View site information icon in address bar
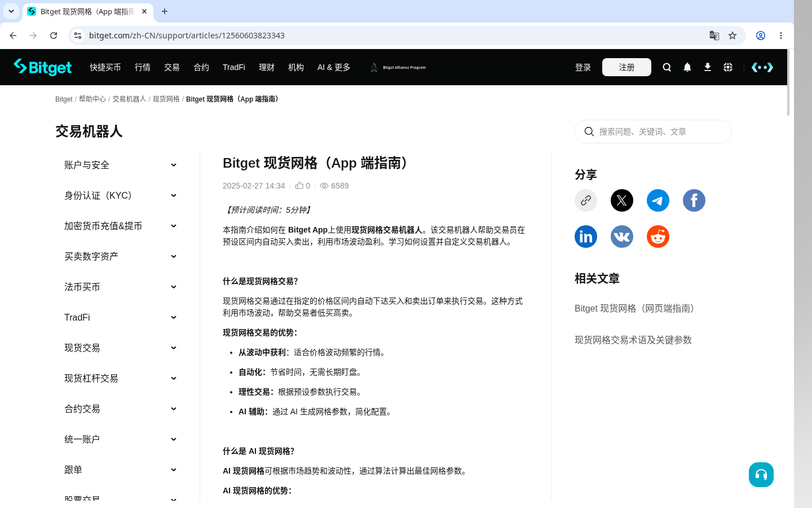Screen dimensions: 812x508 (78, 36)
